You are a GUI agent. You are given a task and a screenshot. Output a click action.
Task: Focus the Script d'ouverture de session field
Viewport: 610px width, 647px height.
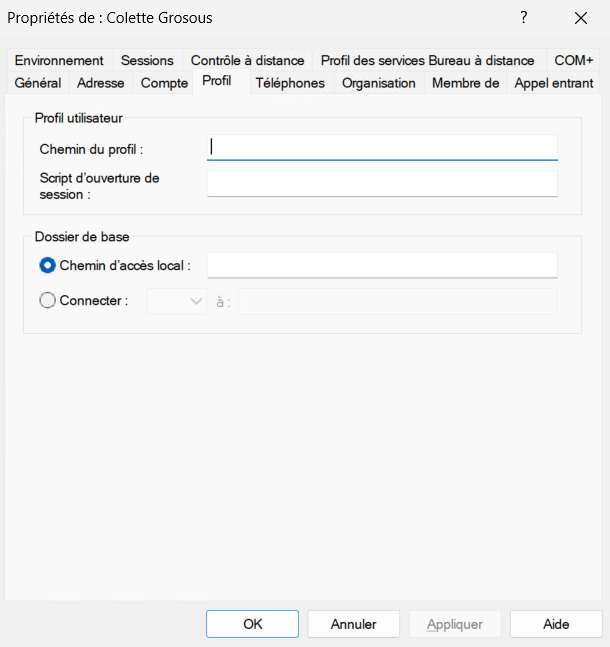pyautogui.click(x=382, y=184)
